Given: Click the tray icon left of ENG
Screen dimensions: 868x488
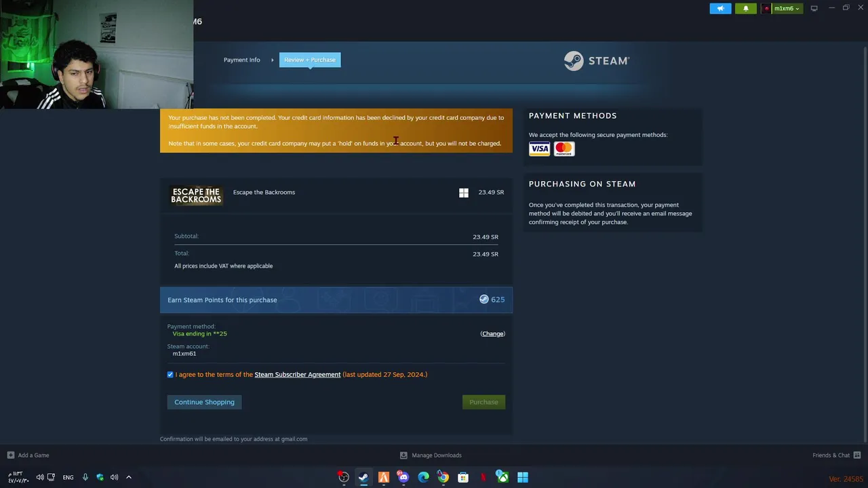Looking at the screenshot, I should coord(51,477).
